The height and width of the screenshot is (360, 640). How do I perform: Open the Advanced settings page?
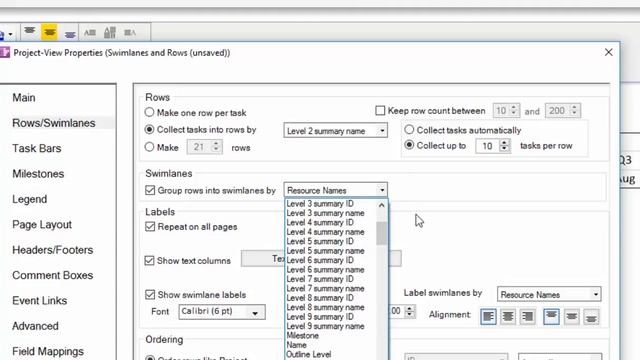(35, 326)
